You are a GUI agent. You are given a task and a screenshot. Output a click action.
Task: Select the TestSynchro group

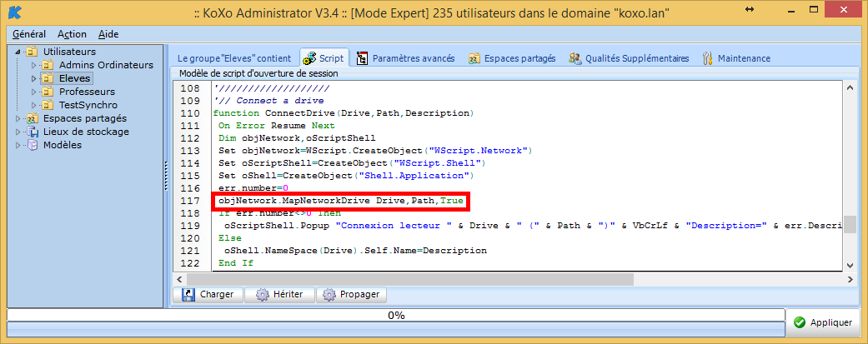point(88,105)
